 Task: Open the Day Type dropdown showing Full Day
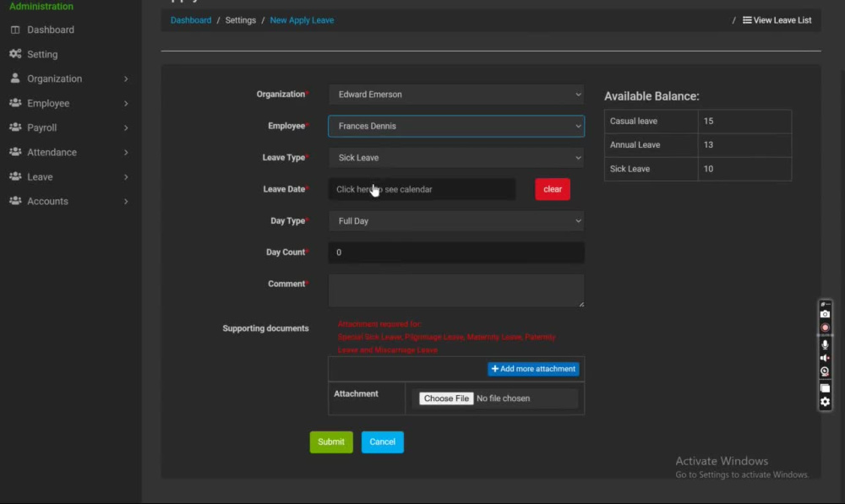click(456, 221)
